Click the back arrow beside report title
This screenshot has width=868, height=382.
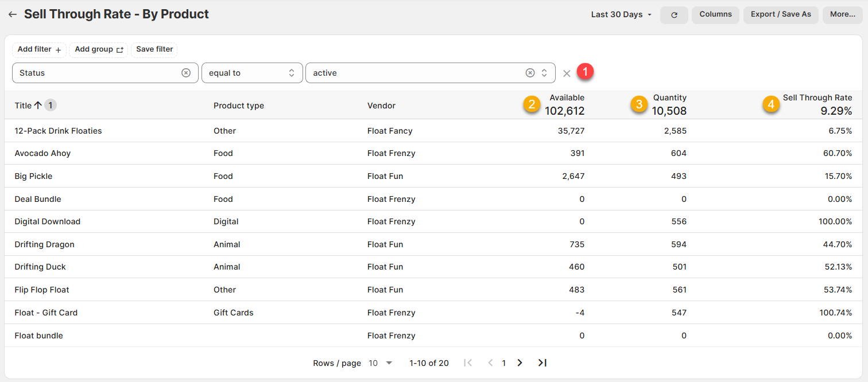point(13,14)
